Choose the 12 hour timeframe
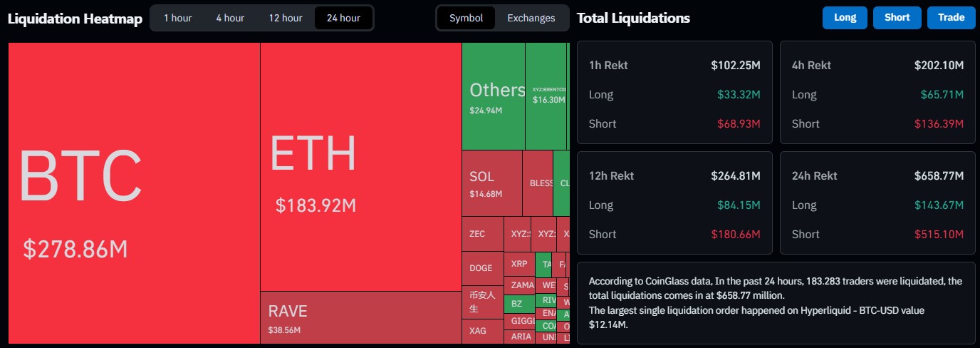This screenshot has width=980, height=348. click(x=285, y=18)
